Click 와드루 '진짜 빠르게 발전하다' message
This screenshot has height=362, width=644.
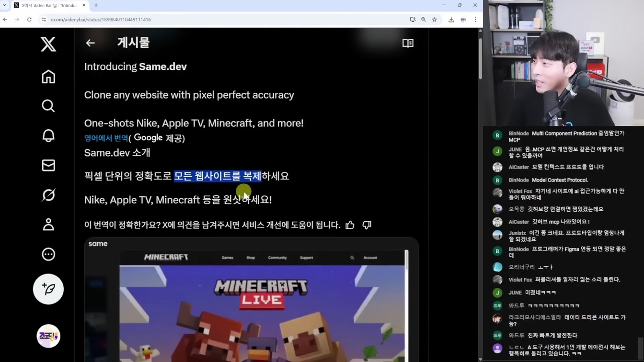click(x=552, y=336)
